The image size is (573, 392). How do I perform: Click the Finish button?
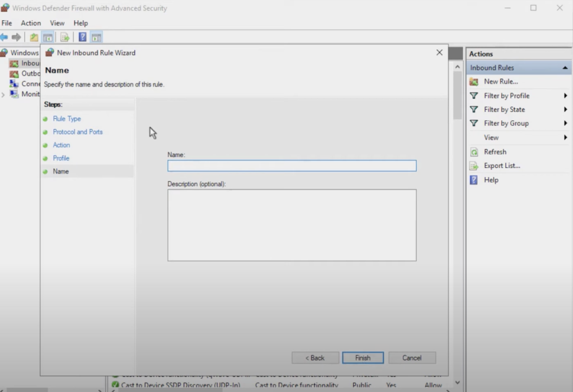pyautogui.click(x=363, y=358)
